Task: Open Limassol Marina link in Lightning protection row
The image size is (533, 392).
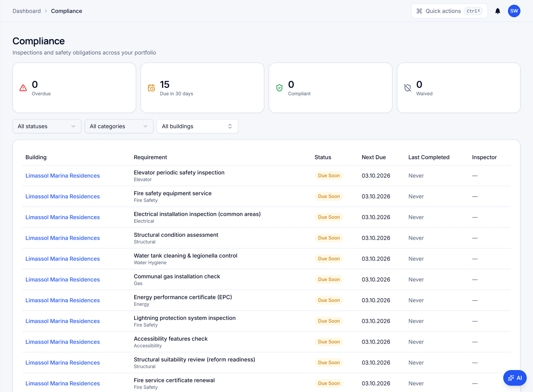Action: coord(63,321)
